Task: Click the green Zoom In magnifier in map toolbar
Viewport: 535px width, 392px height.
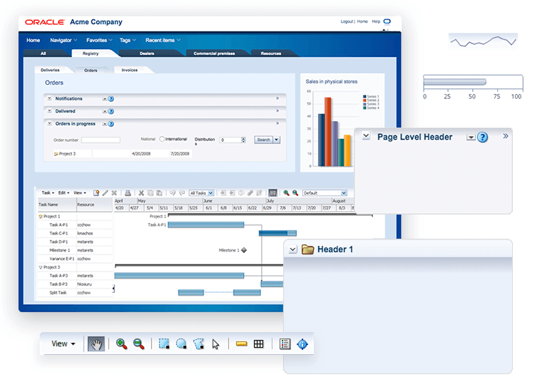Action: coord(121,344)
